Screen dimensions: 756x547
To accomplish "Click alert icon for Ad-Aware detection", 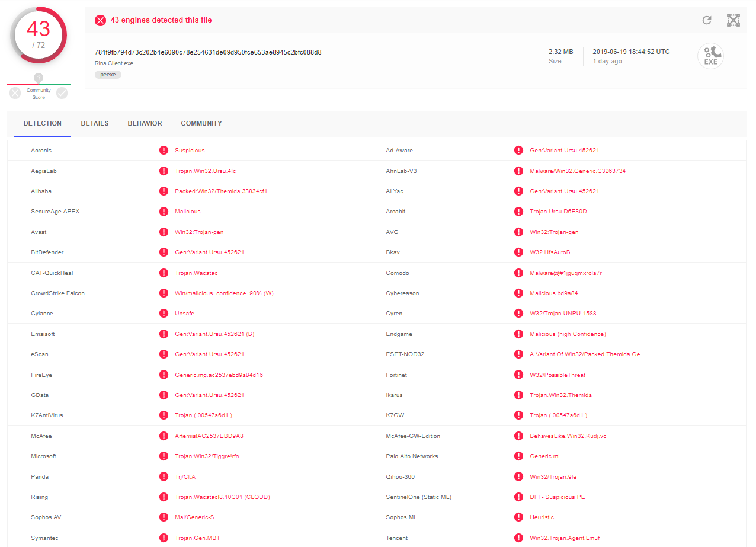I will (x=518, y=151).
